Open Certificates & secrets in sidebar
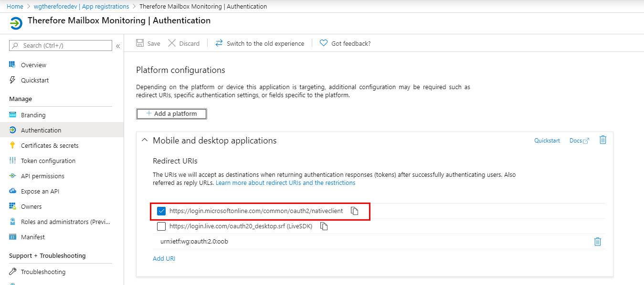Screen dimensions: 644x285 [x=50, y=145]
